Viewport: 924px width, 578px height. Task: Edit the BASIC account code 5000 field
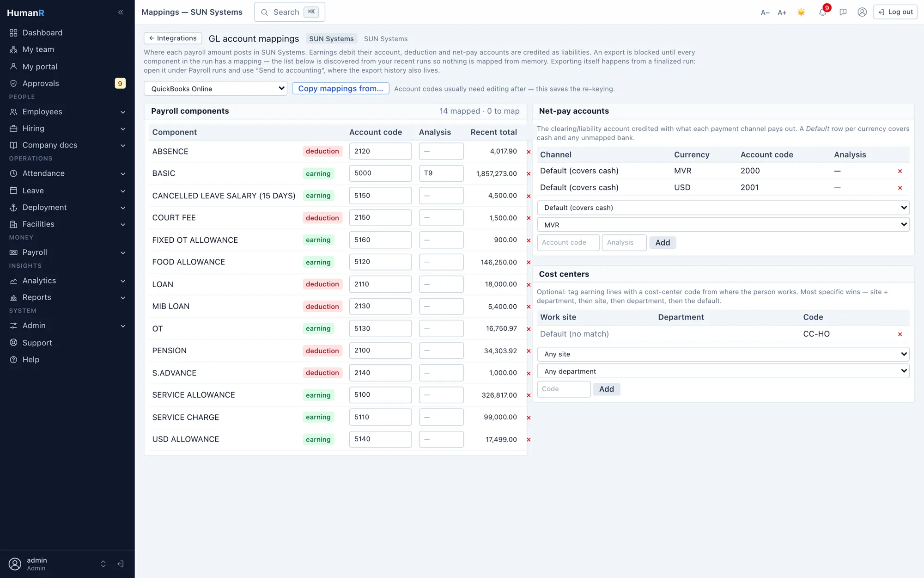[x=380, y=173]
